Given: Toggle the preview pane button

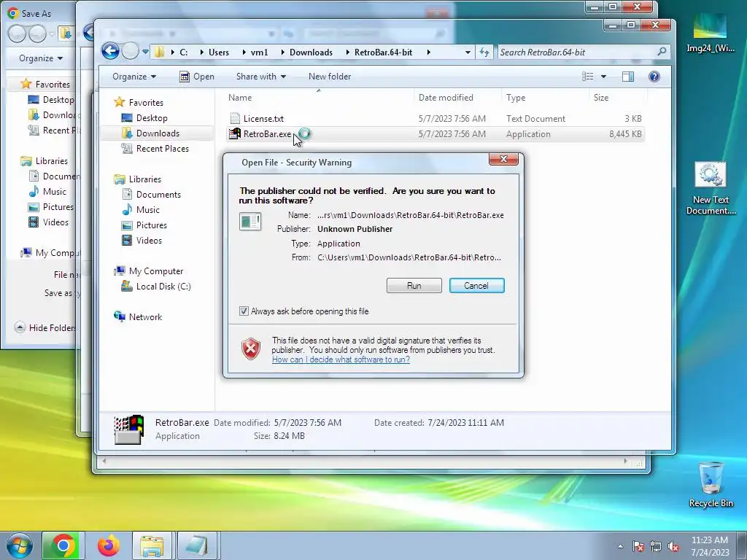Looking at the screenshot, I should (628, 77).
